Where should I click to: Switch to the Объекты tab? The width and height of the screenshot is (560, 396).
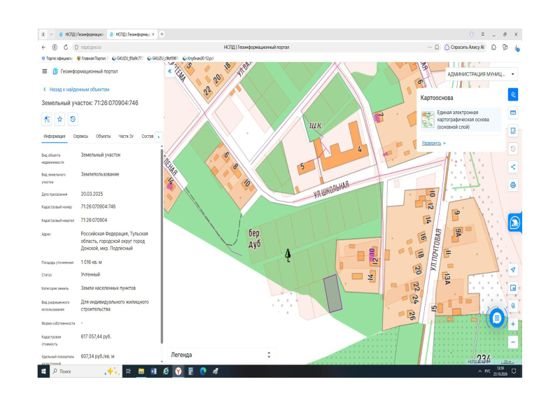(x=103, y=136)
